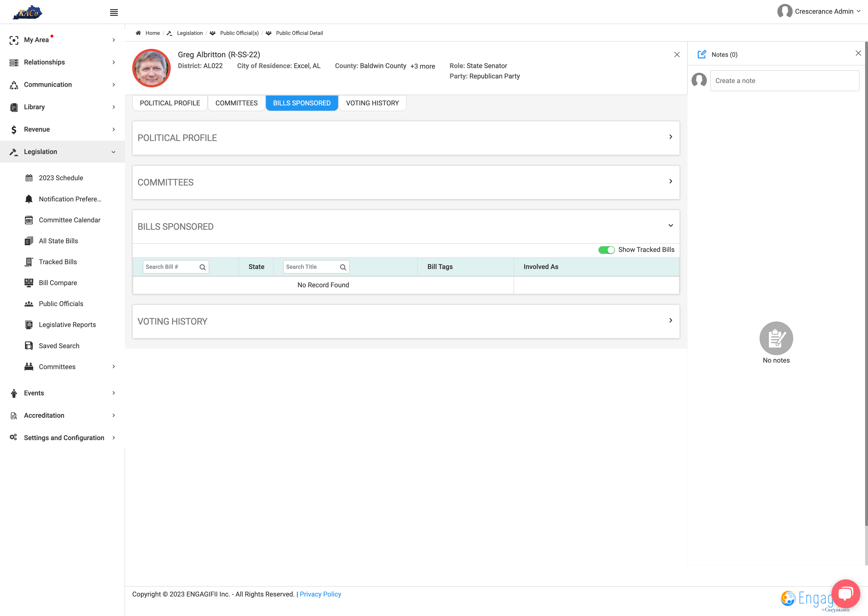
Task: Click search icon in Search Title field
Action: click(x=343, y=267)
